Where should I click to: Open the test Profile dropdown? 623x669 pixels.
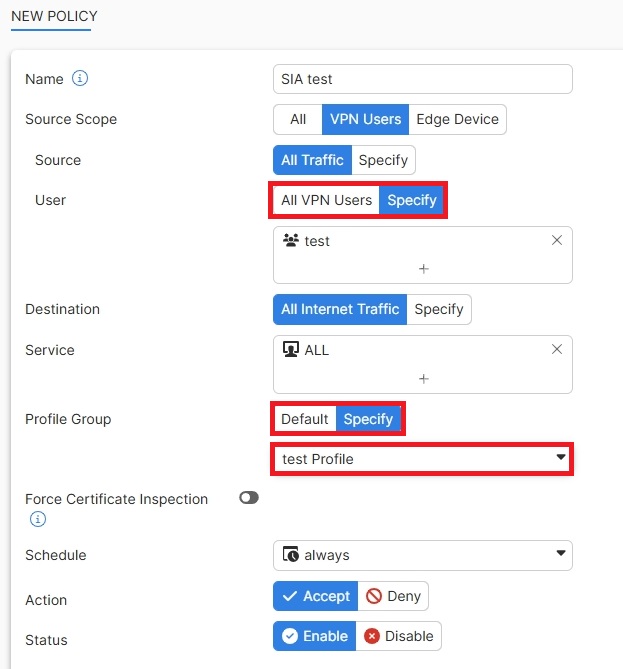[x=422, y=459]
